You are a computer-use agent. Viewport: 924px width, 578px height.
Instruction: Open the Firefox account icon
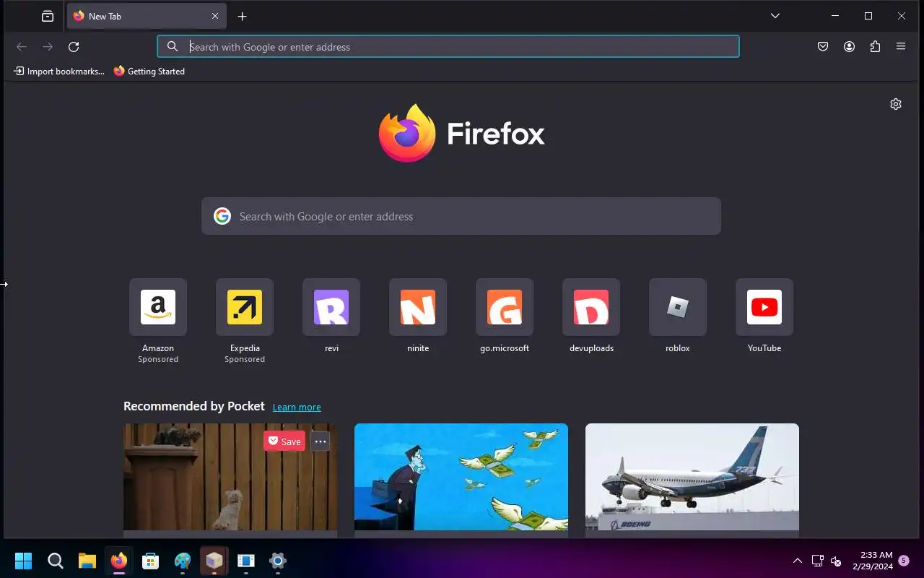[x=849, y=47]
